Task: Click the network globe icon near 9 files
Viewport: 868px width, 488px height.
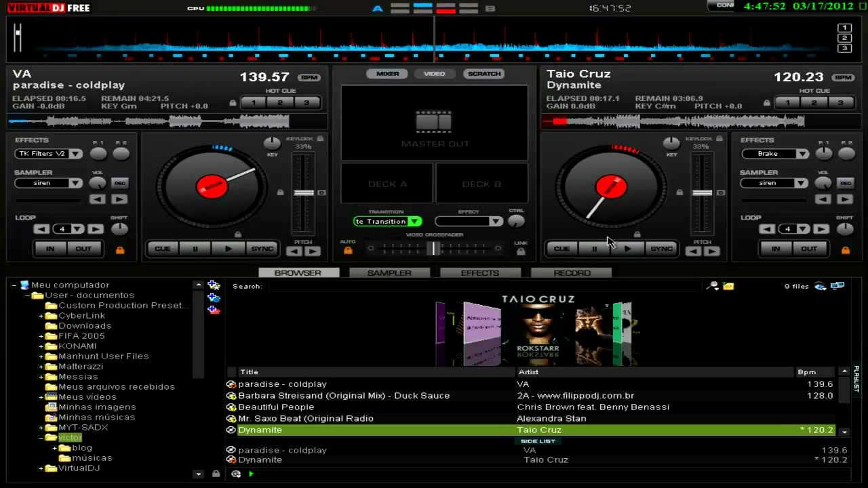Action: pos(820,286)
